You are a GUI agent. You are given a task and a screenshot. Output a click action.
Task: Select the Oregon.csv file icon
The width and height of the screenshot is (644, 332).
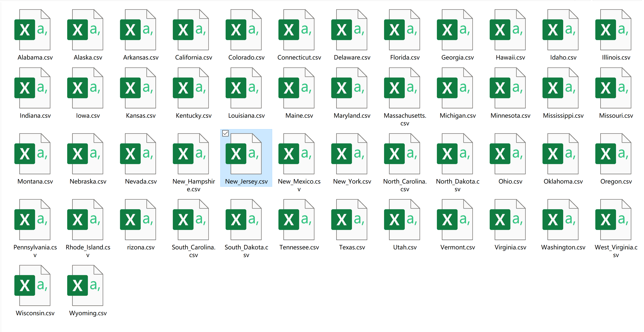pos(613,154)
